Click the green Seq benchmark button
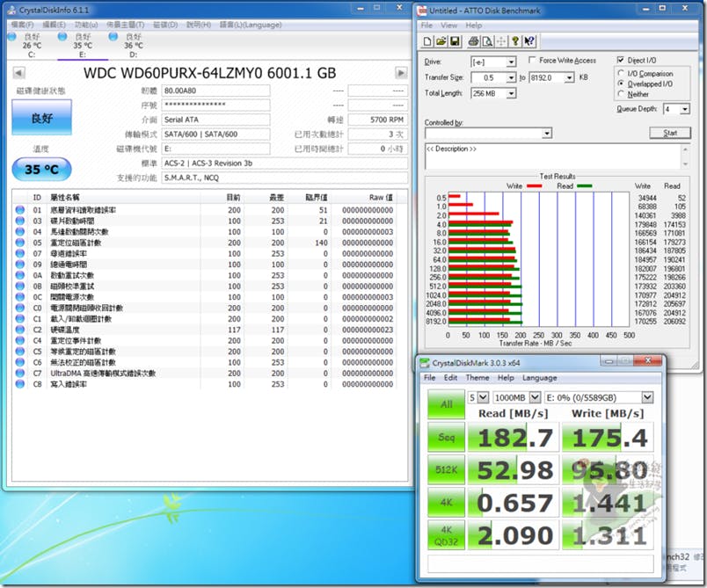Viewport: 707px width, 588px height. click(x=446, y=438)
